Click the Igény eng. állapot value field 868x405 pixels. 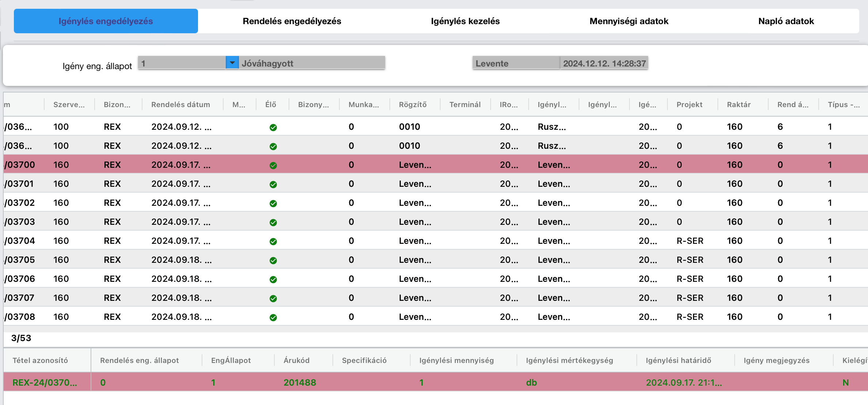click(182, 63)
